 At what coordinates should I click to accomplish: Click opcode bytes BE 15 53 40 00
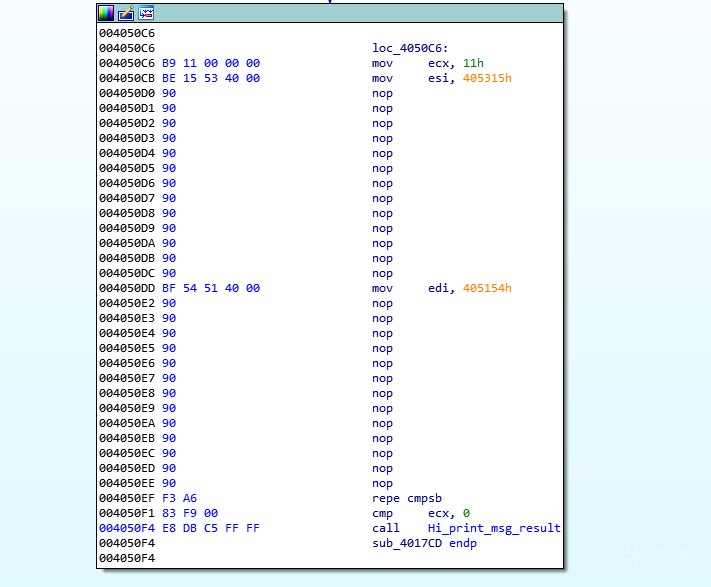pyautogui.click(x=211, y=78)
